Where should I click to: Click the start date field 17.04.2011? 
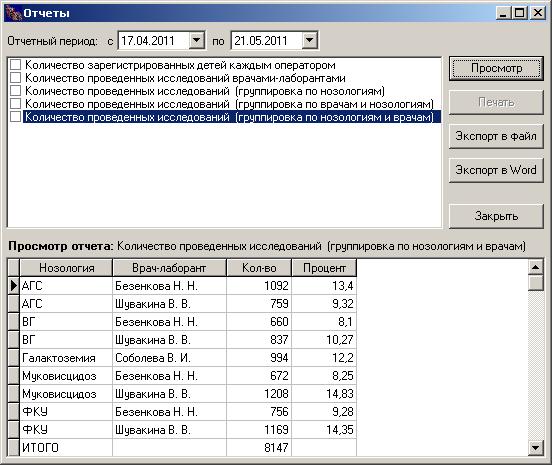tap(153, 40)
